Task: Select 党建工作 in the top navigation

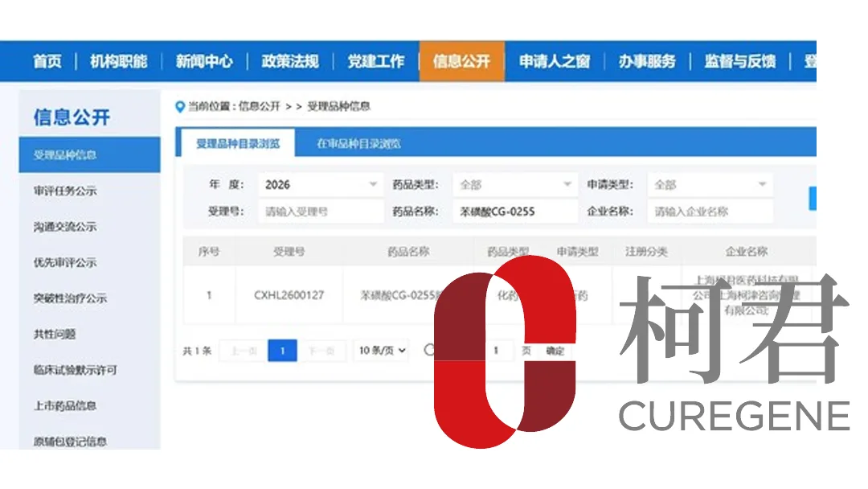Action: coord(376,61)
